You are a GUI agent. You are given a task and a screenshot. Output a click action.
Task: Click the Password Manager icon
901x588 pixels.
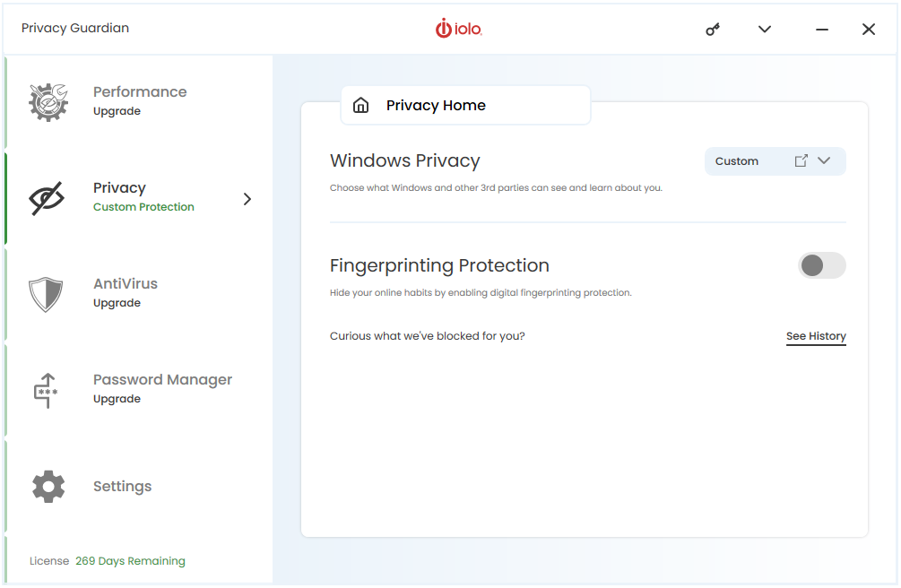46,390
